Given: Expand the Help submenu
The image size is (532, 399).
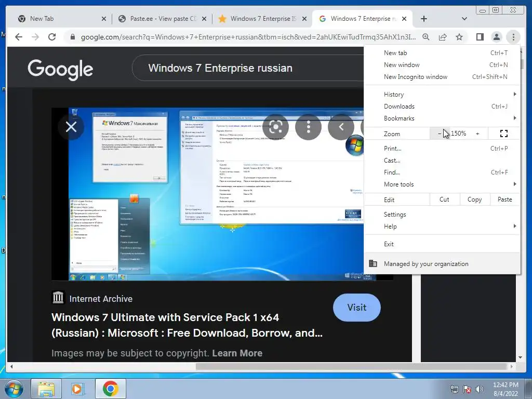Looking at the screenshot, I should [x=442, y=227].
